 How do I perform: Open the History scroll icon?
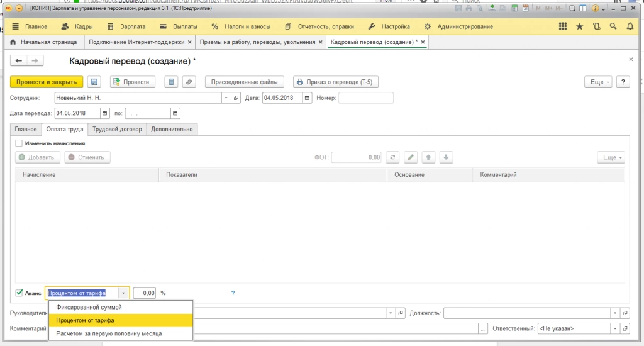[596, 26]
